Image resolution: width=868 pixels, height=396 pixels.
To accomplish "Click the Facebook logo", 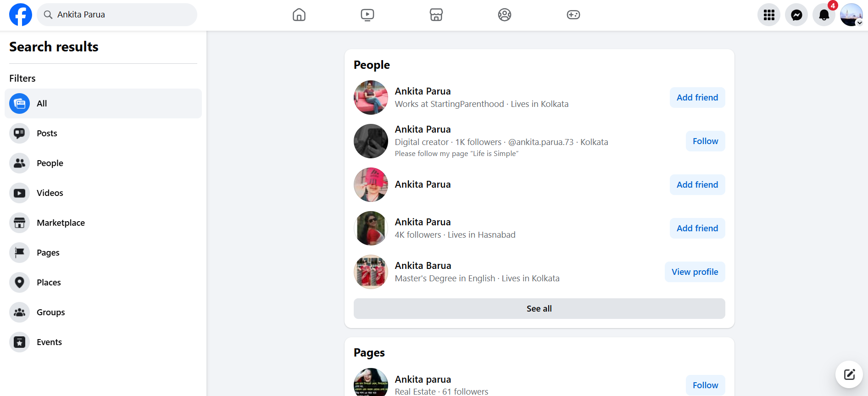I will tap(21, 15).
